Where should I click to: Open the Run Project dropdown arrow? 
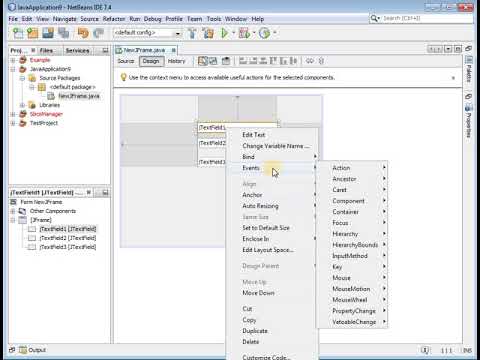click(x=234, y=33)
